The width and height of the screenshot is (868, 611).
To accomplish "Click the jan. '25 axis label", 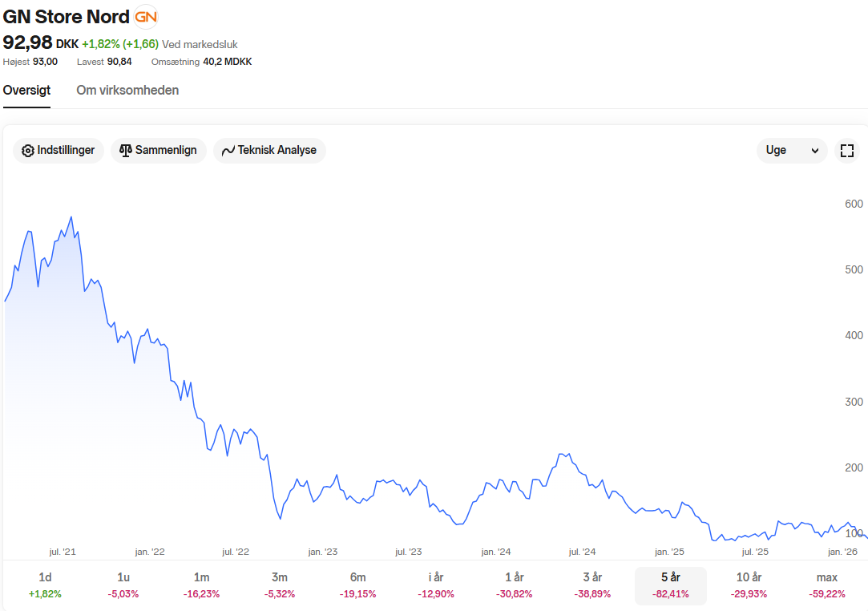I will tap(669, 552).
